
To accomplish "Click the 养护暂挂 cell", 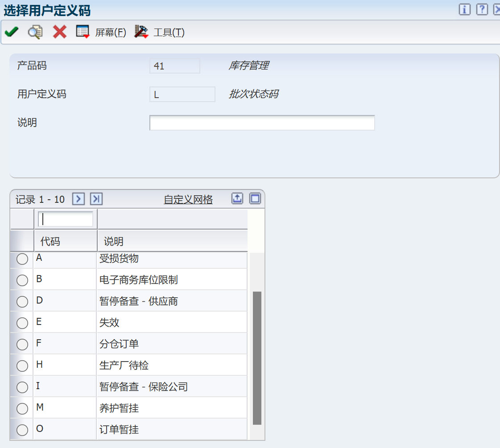I will [172, 407].
